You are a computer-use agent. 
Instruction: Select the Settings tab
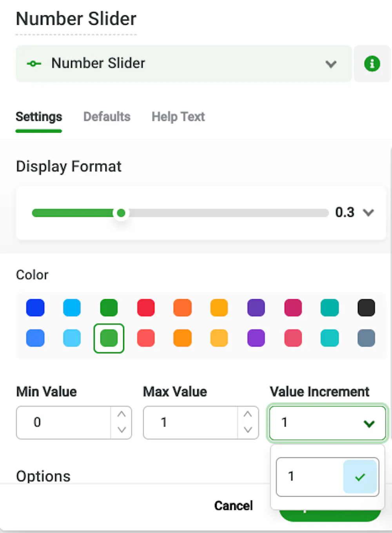(x=39, y=117)
